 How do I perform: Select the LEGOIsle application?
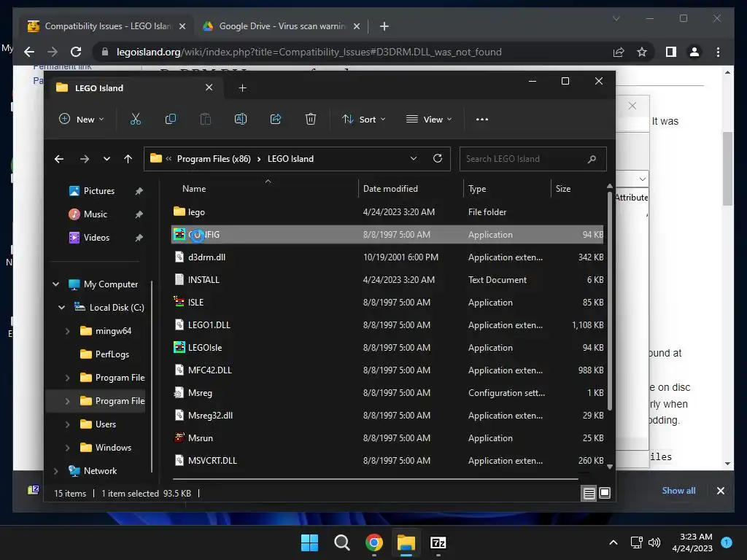pos(388,348)
